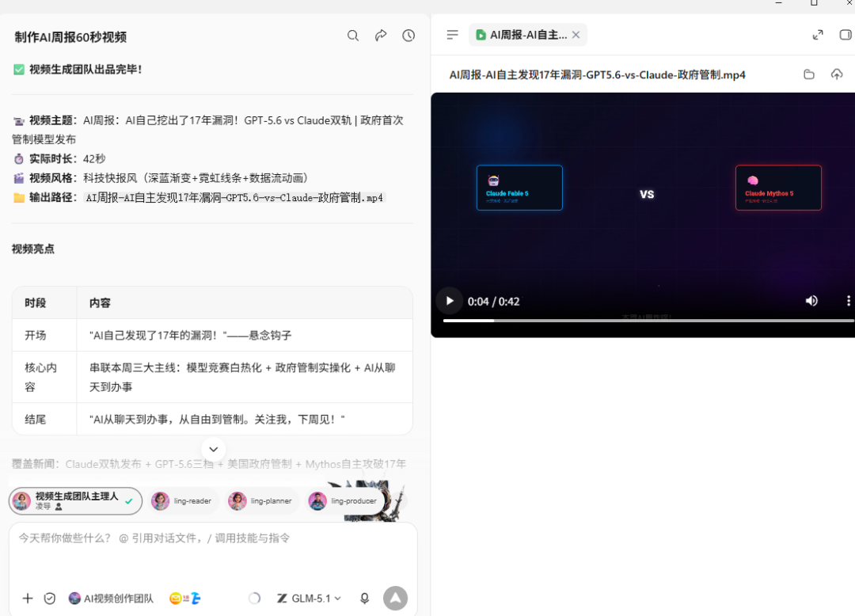Viewport: 855px width, 616px height.
Task: Open the video player three-dot menu
Action: tap(848, 301)
